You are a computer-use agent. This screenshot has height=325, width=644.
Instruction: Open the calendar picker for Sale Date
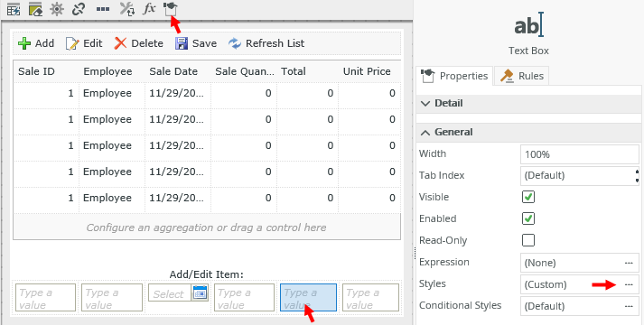coord(200,293)
